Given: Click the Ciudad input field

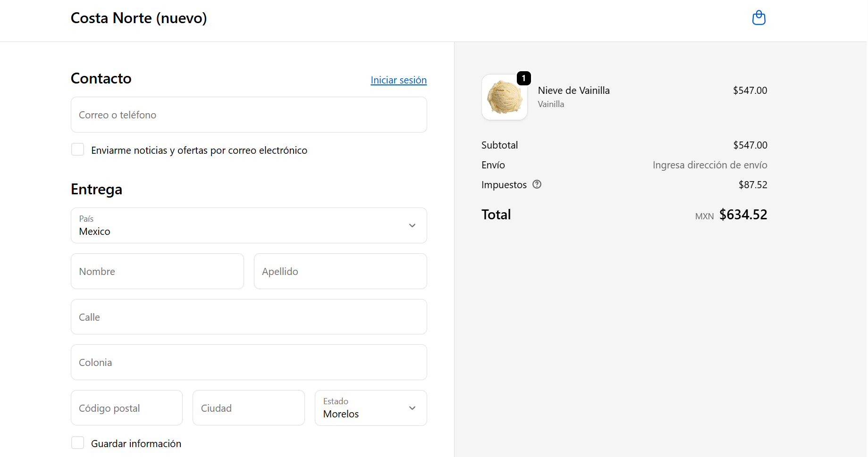Looking at the screenshot, I should click(248, 408).
